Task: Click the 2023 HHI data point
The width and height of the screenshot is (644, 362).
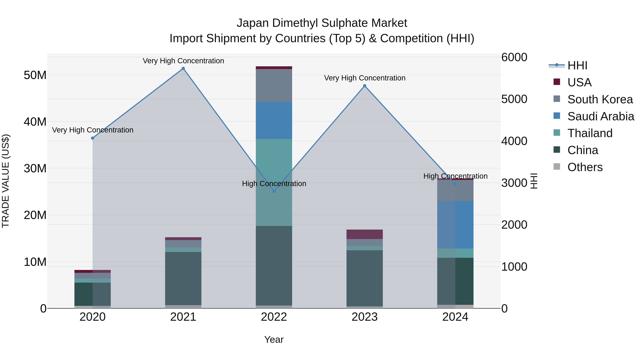Action: 365,86
